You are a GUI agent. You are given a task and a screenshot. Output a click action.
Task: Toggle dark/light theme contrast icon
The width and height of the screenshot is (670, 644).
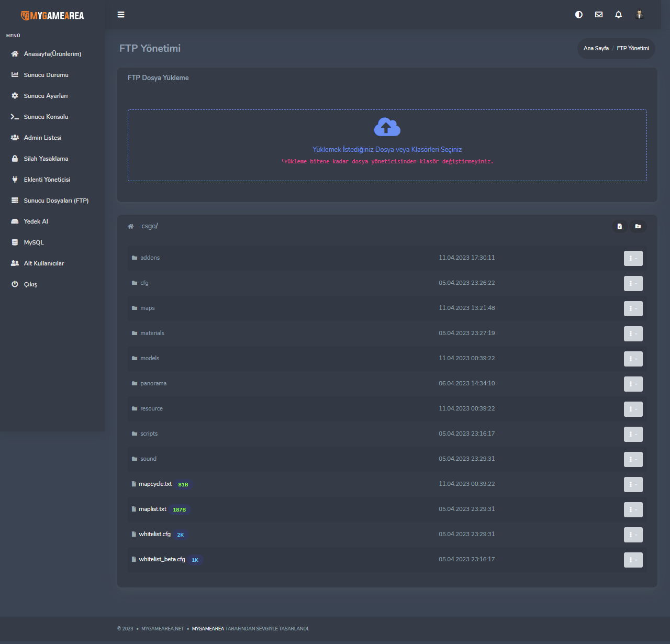578,15
